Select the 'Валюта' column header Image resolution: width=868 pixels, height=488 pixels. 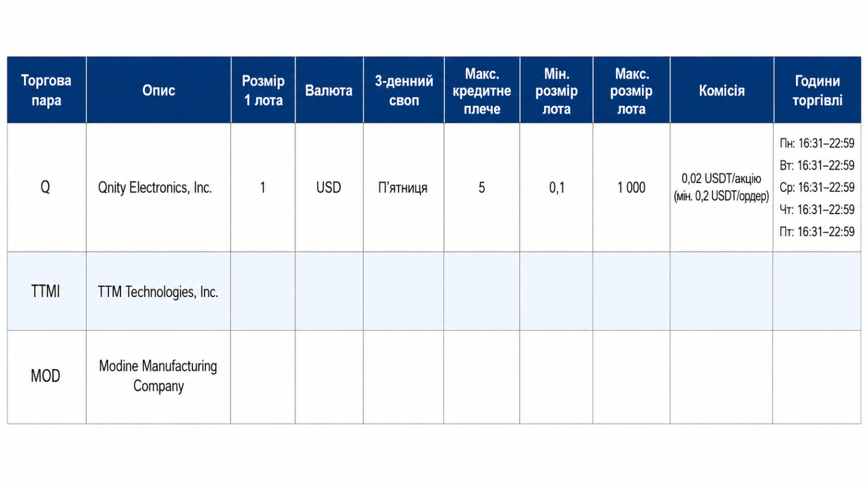click(x=329, y=90)
